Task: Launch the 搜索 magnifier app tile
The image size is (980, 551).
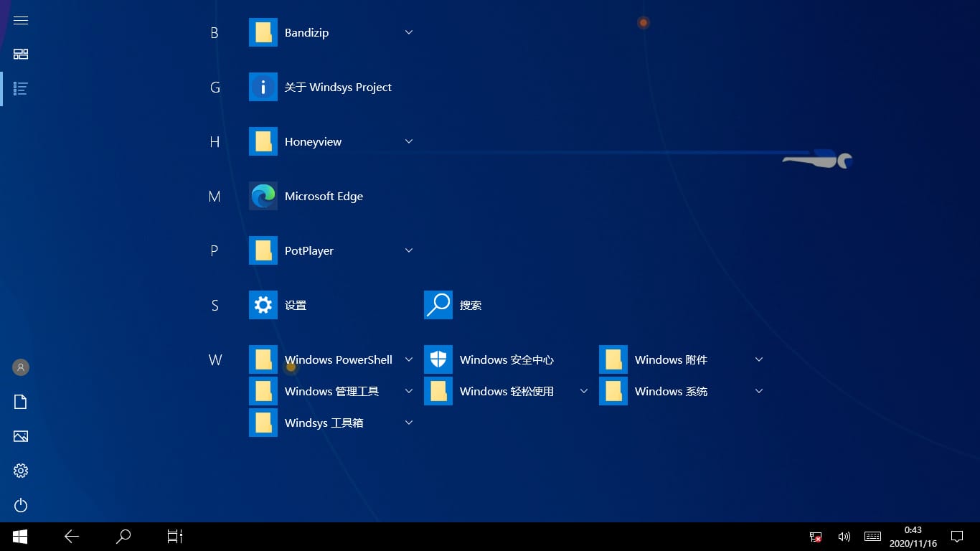Action: (438, 305)
